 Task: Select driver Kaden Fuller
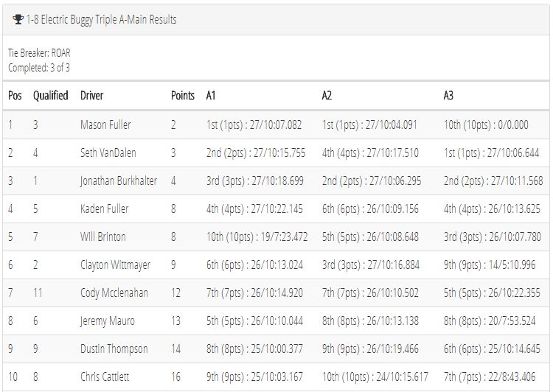(x=105, y=209)
